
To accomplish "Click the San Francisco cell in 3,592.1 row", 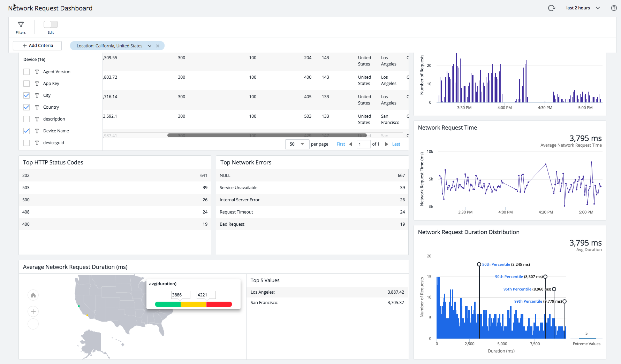I will pos(390,119).
